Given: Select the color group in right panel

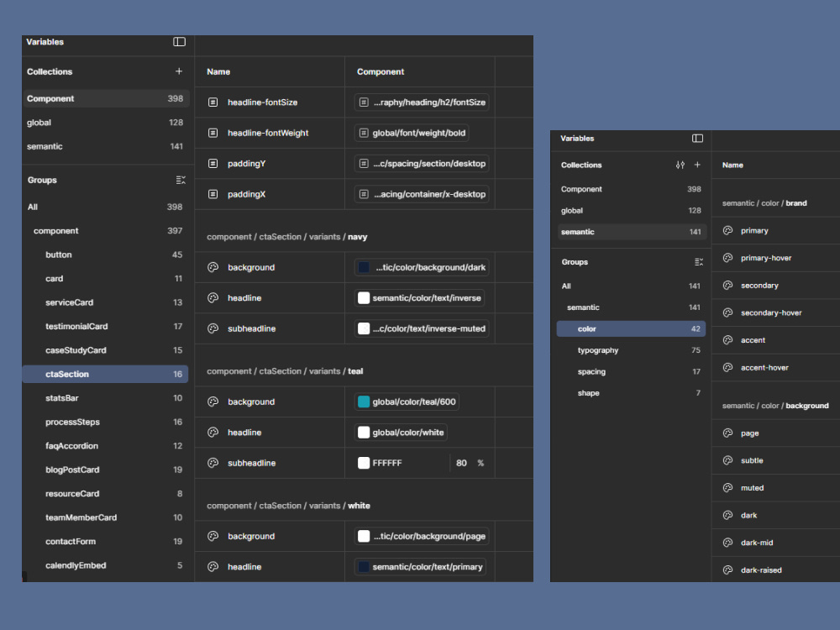Looking at the screenshot, I should click(631, 329).
